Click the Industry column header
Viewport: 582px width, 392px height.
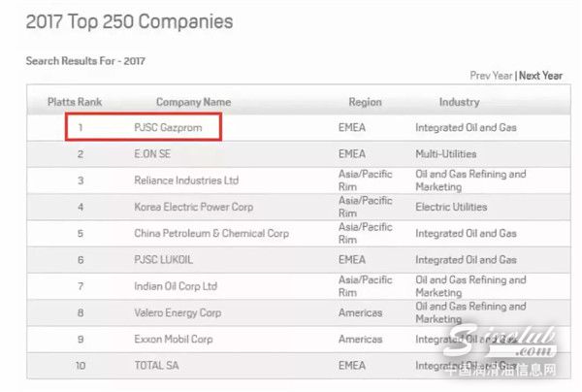pos(459,102)
